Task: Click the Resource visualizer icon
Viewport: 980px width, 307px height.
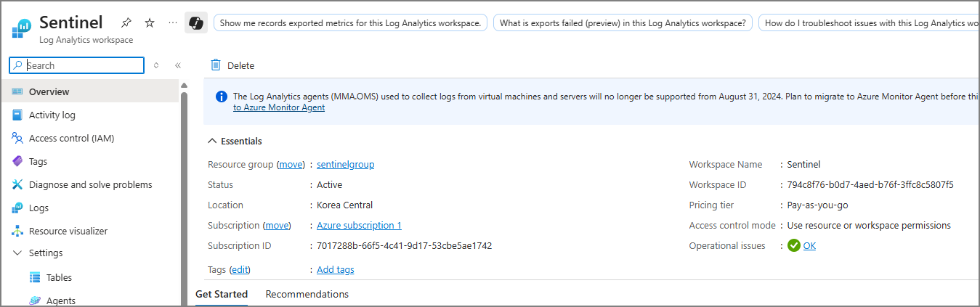Action: pyautogui.click(x=17, y=231)
